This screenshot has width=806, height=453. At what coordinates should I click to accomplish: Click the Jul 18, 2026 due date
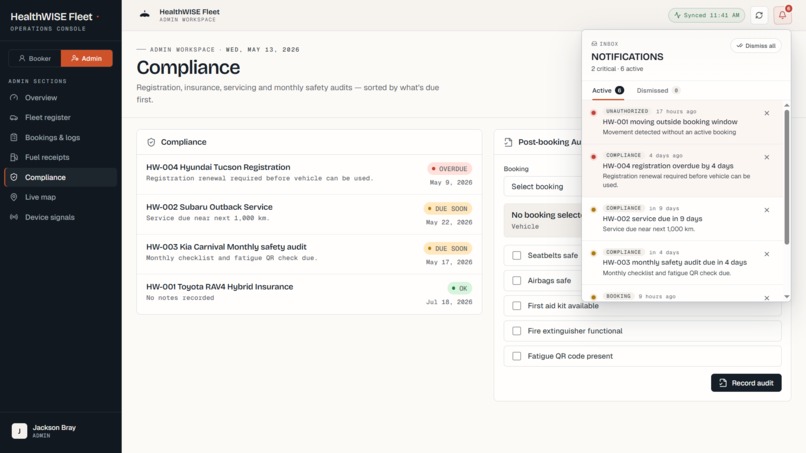449,302
